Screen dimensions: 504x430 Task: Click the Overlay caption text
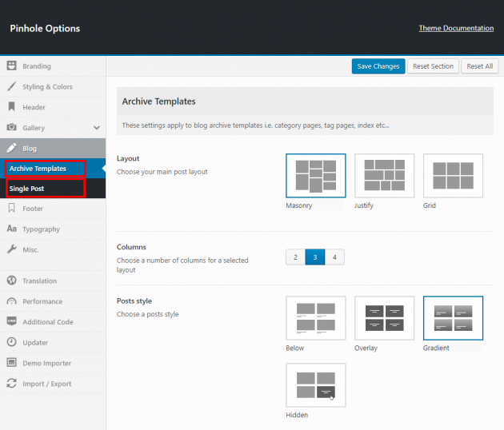coord(366,348)
